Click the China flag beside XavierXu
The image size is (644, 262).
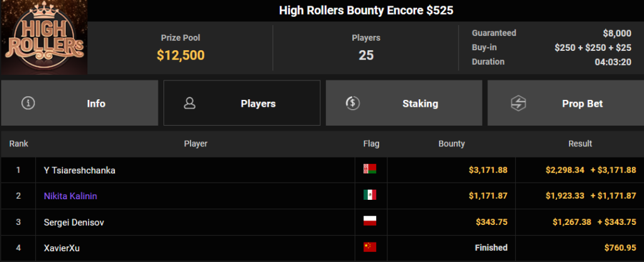point(370,248)
